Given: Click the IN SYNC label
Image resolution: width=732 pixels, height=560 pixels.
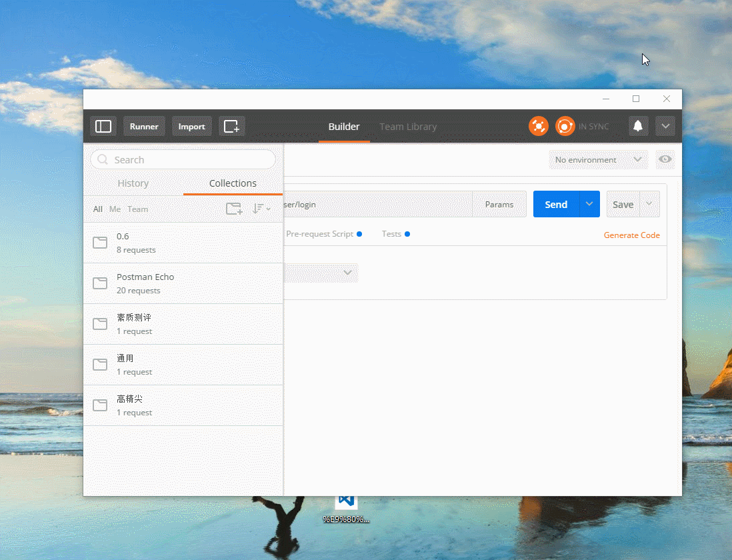Looking at the screenshot, I should tap(594, 127).
